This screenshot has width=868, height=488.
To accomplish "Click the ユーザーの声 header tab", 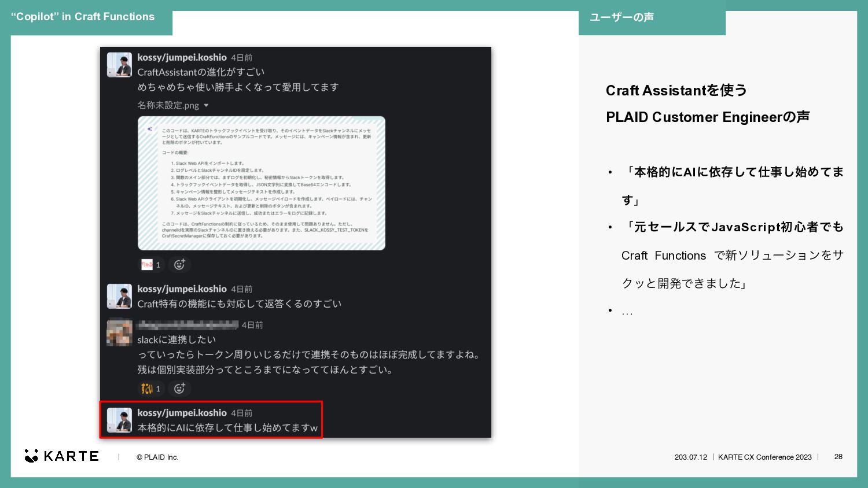I will (x=652, y=17).
